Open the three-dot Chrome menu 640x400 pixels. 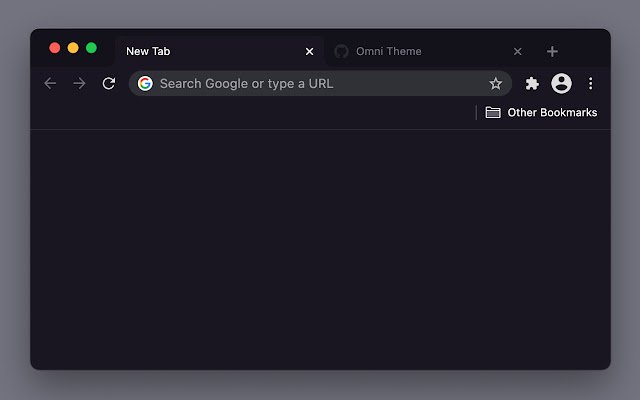[590, 84]
